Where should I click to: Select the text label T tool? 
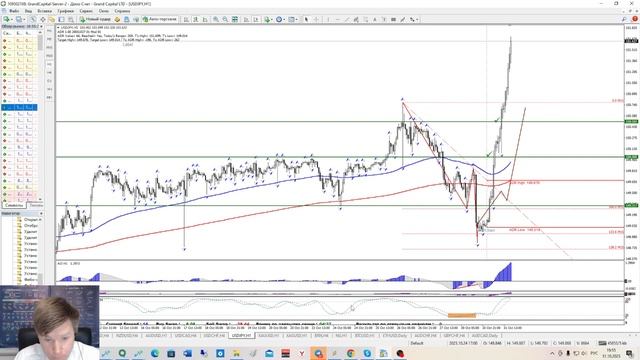point(384,19)
